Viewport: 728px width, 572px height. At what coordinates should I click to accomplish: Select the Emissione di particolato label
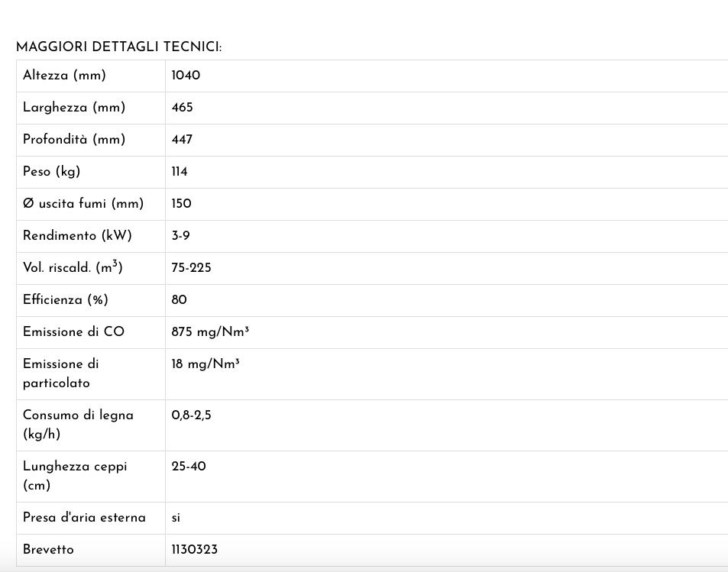[61, 373]
